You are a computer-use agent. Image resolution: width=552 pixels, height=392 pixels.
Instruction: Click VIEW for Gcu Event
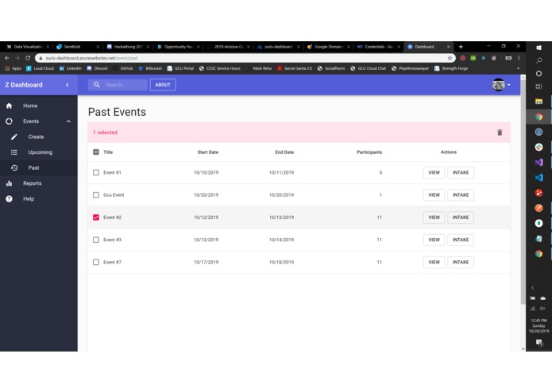point(434,195)
